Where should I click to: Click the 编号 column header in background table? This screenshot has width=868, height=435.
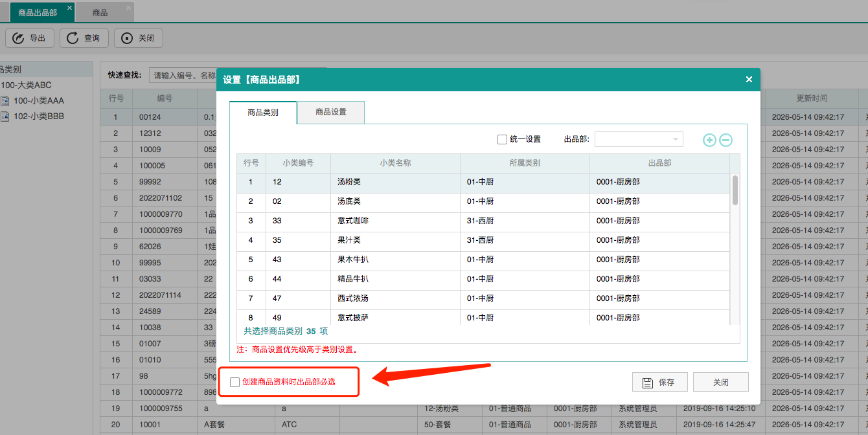tap(165, 98)
